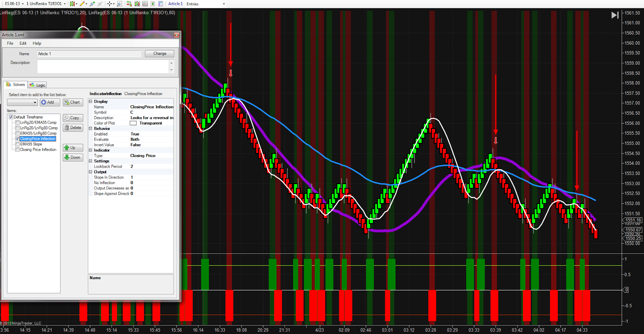This screenshot has height=334, width=644.
Task: Click the Chart button label
Action: coord(75,102)
